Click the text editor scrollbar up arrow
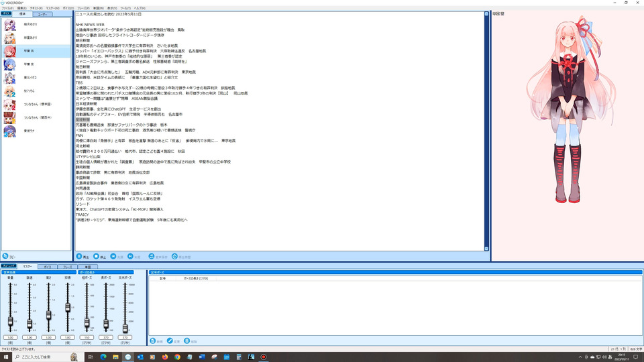 [487, 14]
